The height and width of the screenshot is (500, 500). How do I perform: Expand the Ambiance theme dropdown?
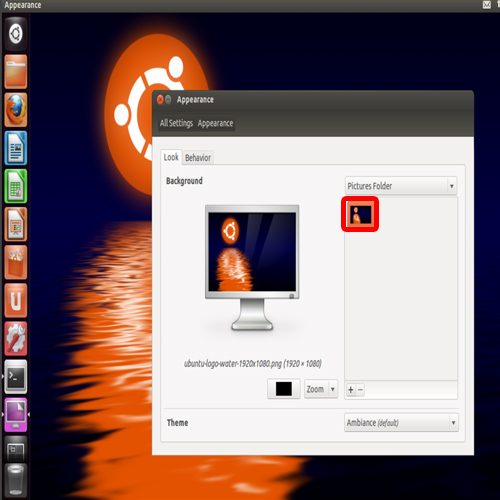coord(401,423)
